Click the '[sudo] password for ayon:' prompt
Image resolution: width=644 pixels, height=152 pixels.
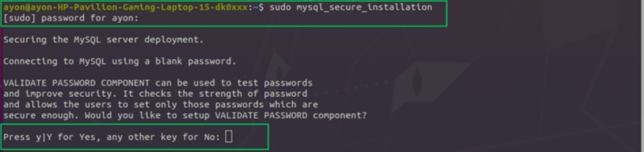pyautogui.click(x=71, y=18)
